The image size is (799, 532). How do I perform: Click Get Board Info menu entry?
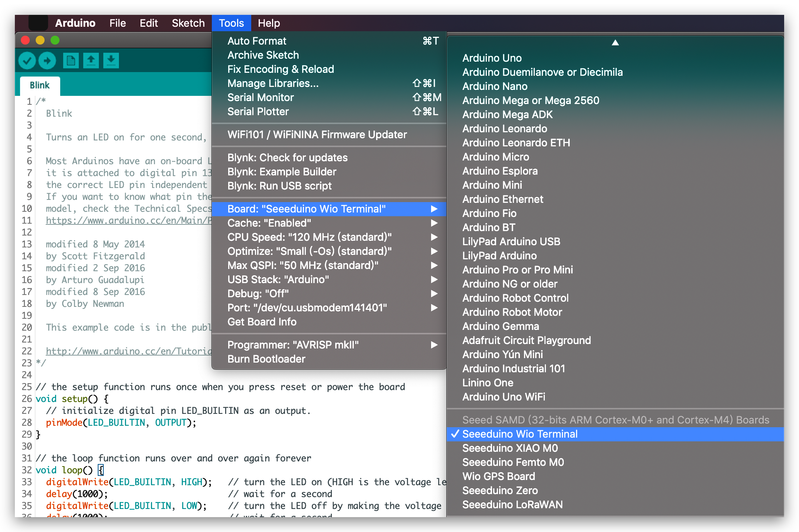(x=262, y=322)
